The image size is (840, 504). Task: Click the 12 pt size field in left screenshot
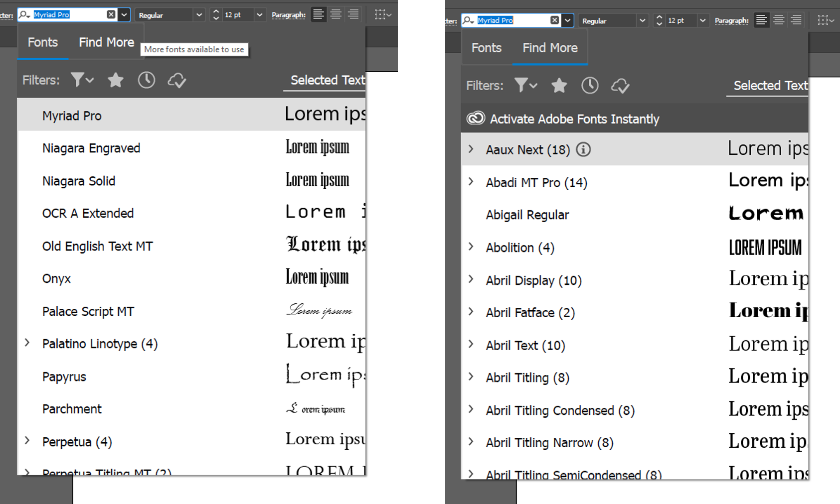pyautogui.click(x=237, y=14)
